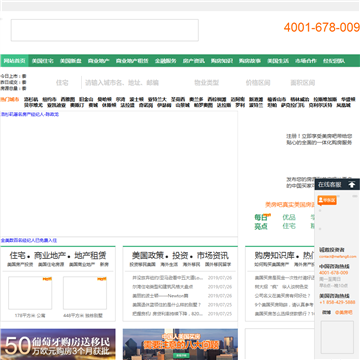Open the 住宅 heading in the listings panel

coord(16,256)
